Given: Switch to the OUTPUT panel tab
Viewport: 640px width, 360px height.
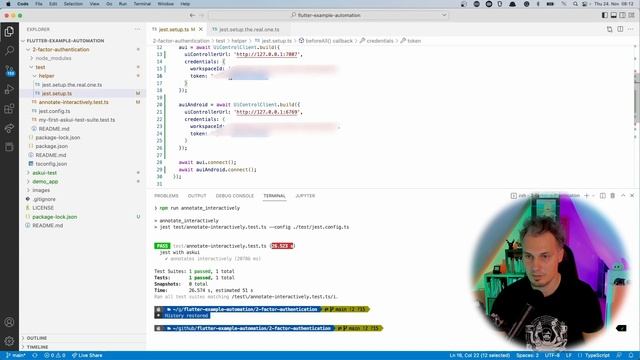Looking at the screenshot, I should pos(197,196).
